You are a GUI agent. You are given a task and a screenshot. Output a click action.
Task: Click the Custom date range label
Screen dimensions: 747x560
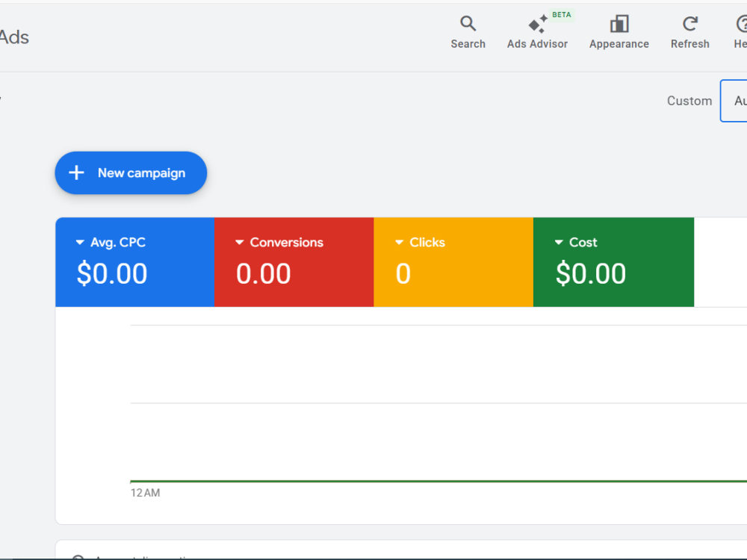[689, 101]
